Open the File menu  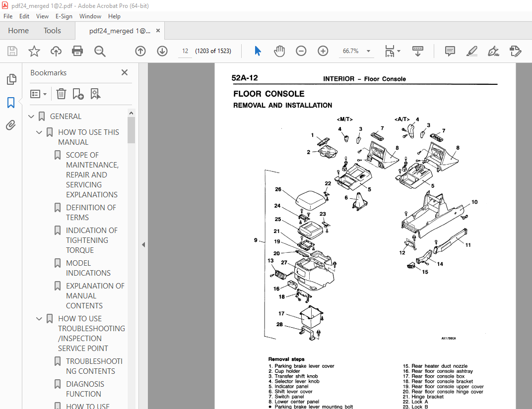8,16
